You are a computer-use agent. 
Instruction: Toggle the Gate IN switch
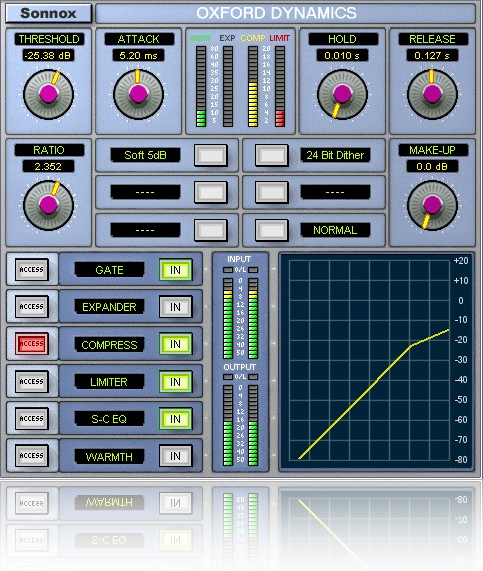(x=176, y=270)
